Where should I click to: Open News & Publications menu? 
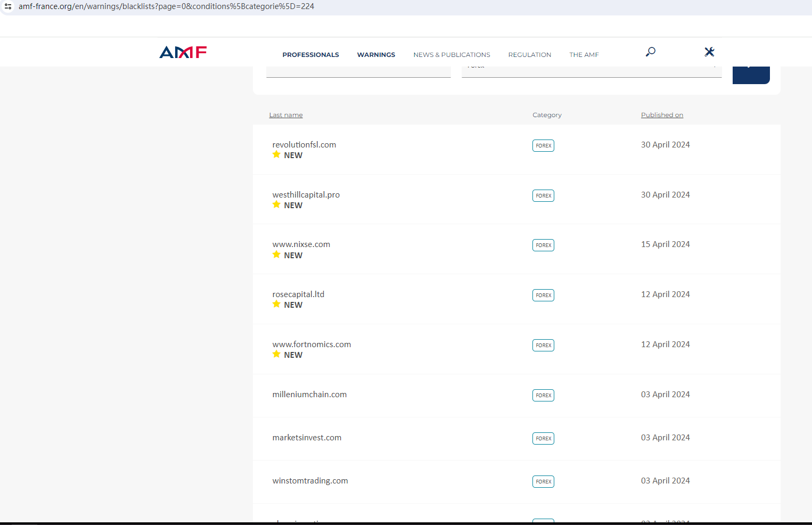(452, 55)
